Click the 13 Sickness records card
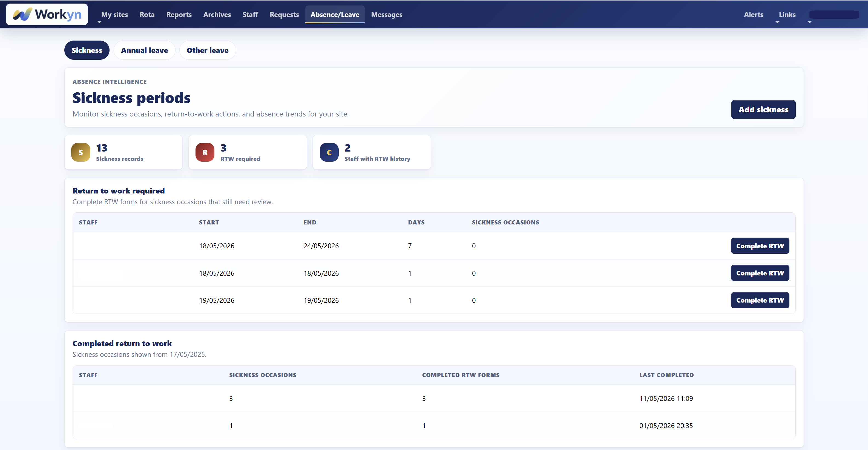 click(123, 152)
